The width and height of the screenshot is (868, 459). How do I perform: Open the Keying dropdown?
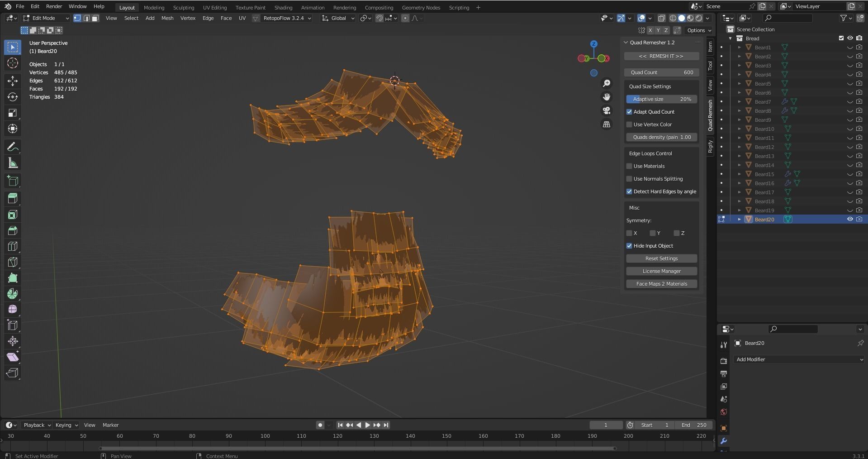click(x=66, y=425)
